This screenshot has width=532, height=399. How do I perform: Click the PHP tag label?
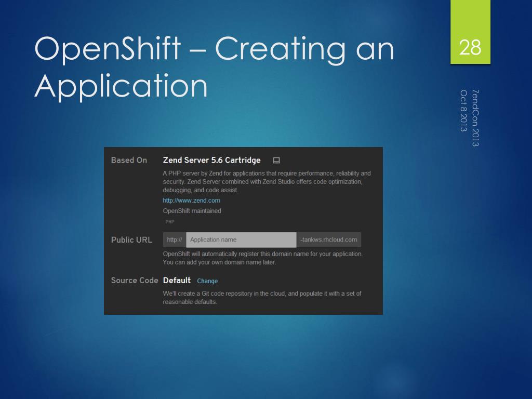click(170, 222)
